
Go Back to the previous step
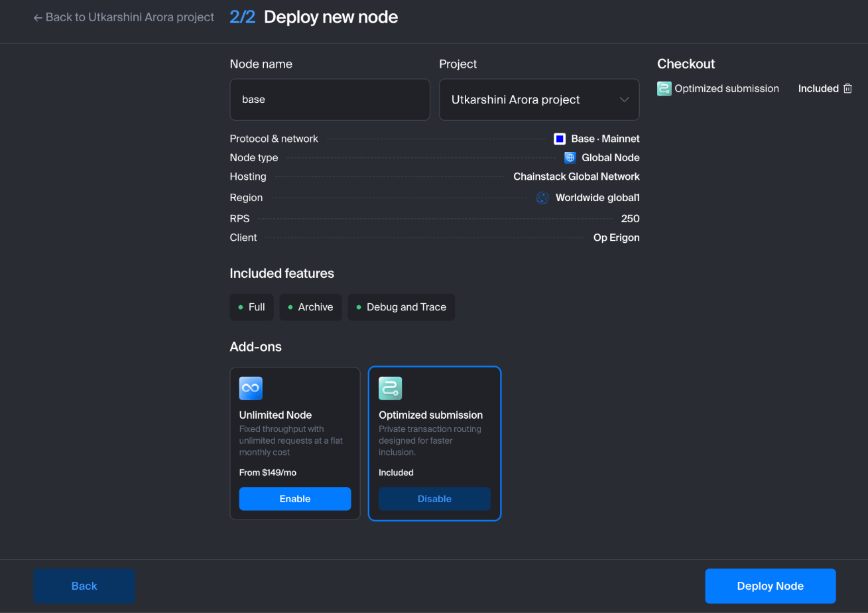[84, 586]
